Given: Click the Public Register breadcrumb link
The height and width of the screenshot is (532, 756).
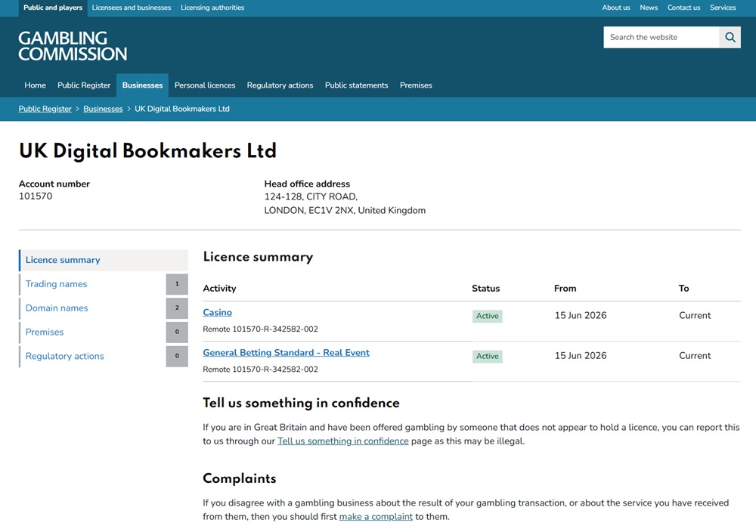Looking at the screenshot, I should pyautogui.click(x=45, y=109).
